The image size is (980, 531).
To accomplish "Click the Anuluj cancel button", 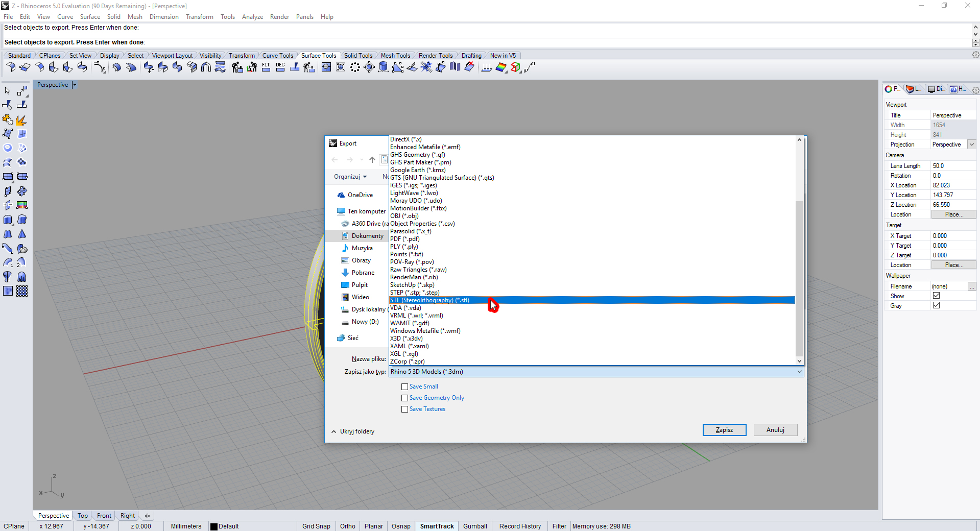I will click(775, 430).
